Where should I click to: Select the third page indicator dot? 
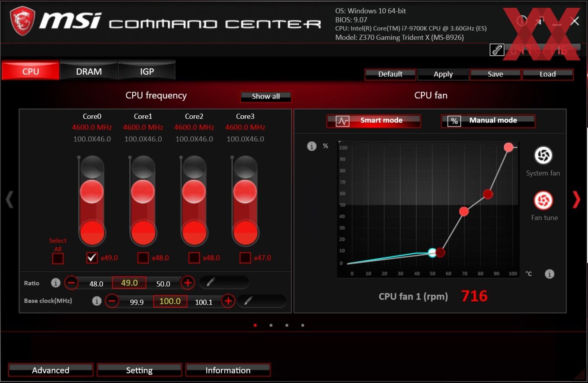(x=287, y=325)
